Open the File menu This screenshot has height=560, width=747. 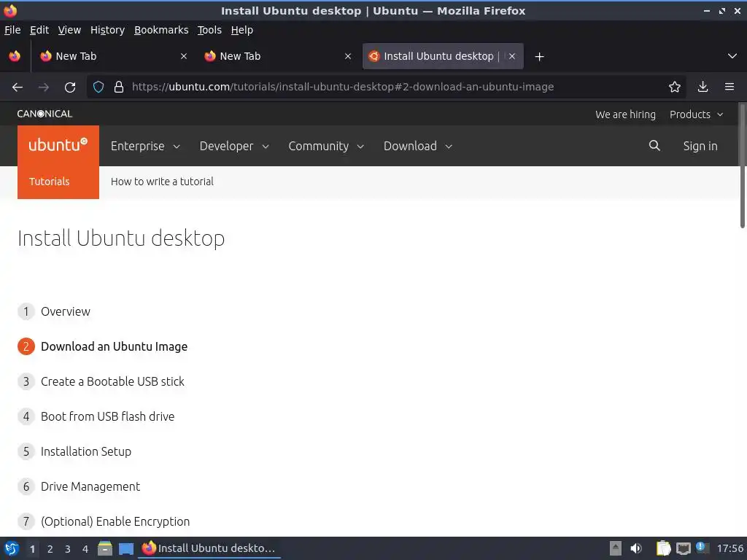(12, 30)
